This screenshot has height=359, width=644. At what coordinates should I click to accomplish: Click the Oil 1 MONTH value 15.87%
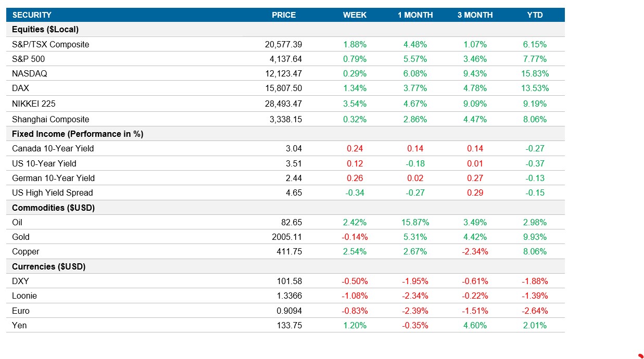415,222
